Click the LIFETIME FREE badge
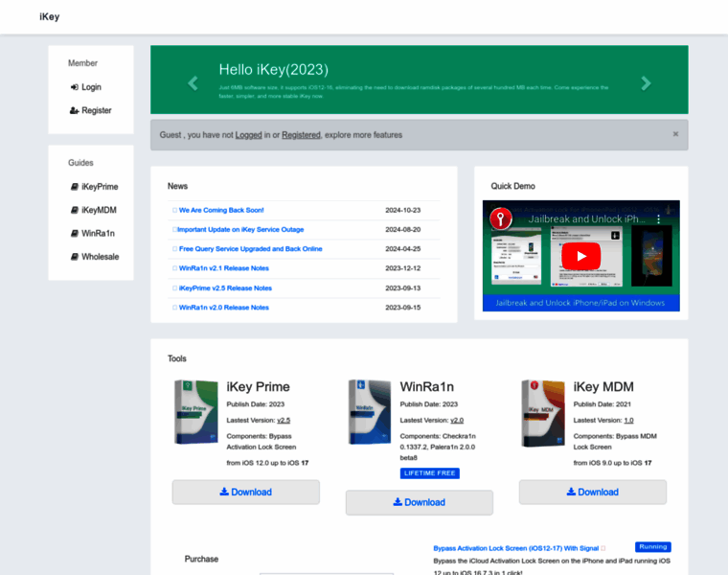Viewport: 728px width, 575px height. pos(429,473)
